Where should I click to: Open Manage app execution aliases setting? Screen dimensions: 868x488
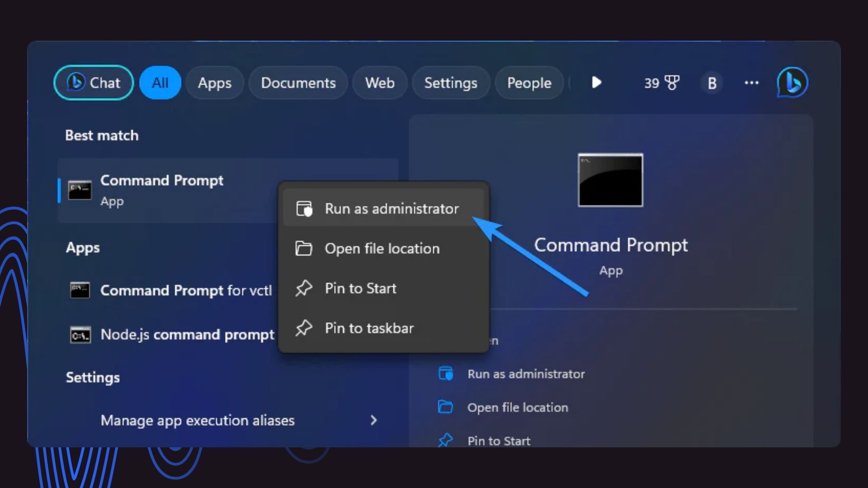pos(228,420)
